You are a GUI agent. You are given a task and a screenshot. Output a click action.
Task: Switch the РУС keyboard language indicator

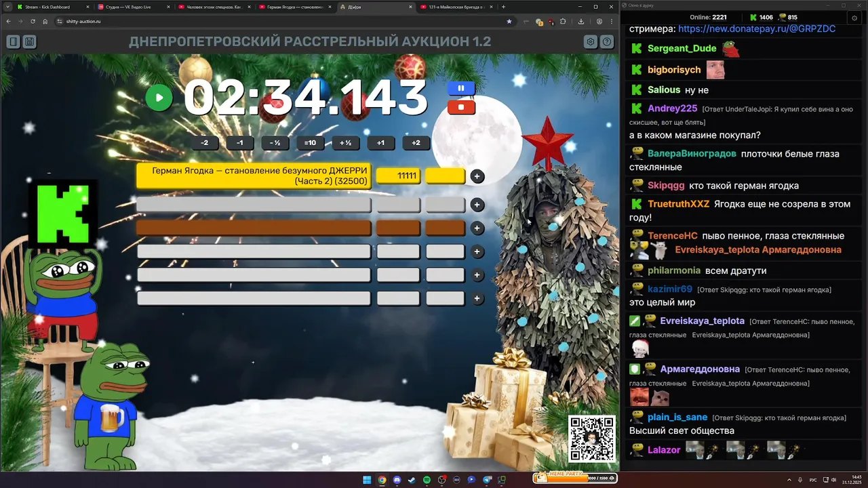click(x=813, y=480)
